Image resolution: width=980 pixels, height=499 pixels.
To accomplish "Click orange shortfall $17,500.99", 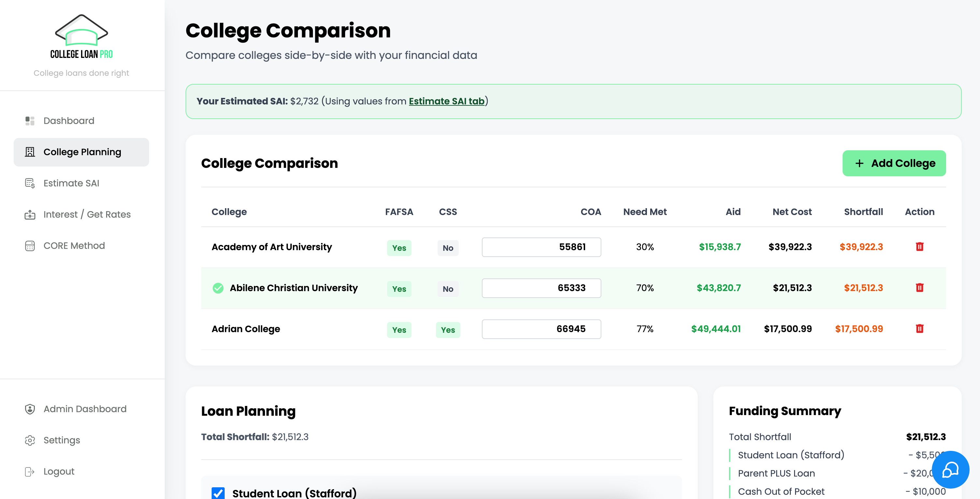I will (x=859, y=329).
